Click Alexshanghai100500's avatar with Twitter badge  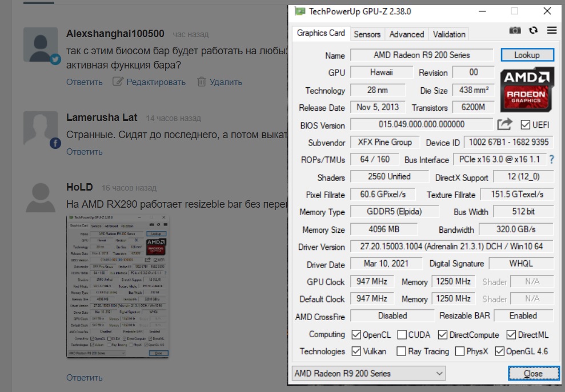click(41, 45)
